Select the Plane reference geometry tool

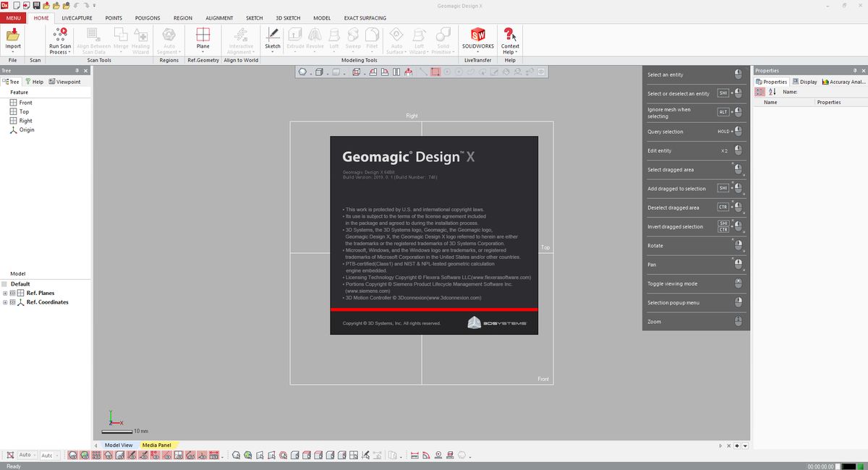click(x=203, y=36)
